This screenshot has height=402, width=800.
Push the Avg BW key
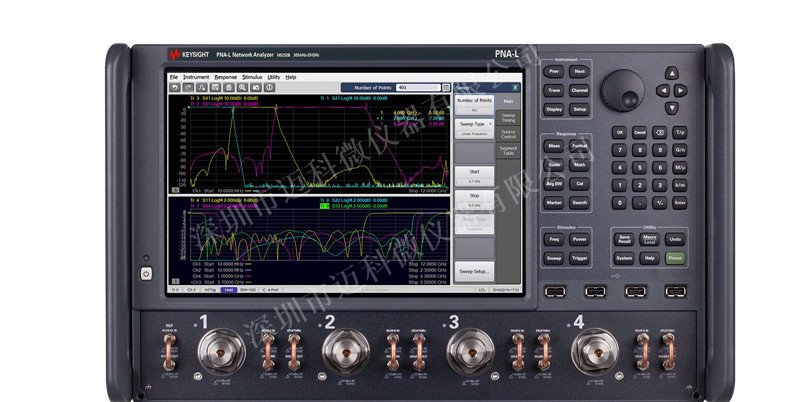pos(554,184)
